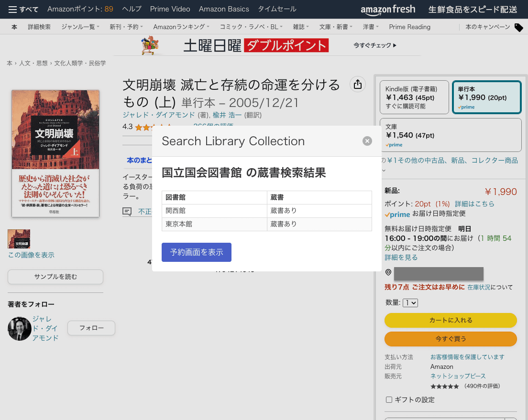The height and width of the screenshot is (420, 528).
Task: Click the shopping cart mascot banner image
Action: click(x=150, y=45)
